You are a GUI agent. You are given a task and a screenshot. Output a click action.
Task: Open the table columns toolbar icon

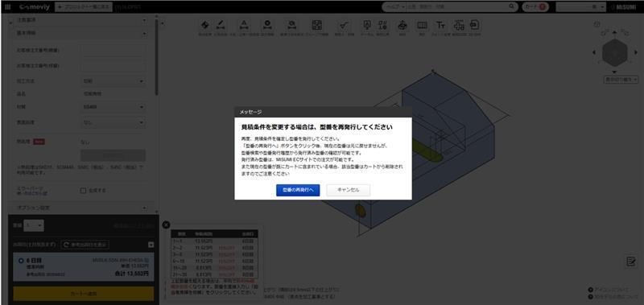point(422,26)
